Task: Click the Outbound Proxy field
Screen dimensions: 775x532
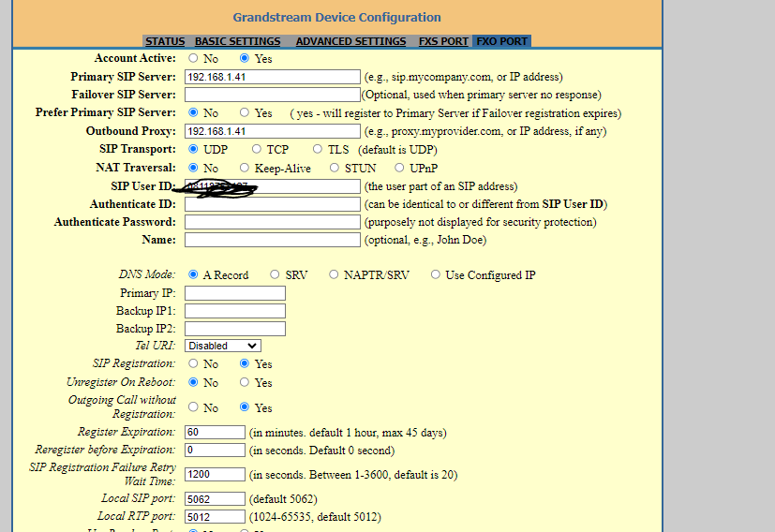Action: coord(273,131)
